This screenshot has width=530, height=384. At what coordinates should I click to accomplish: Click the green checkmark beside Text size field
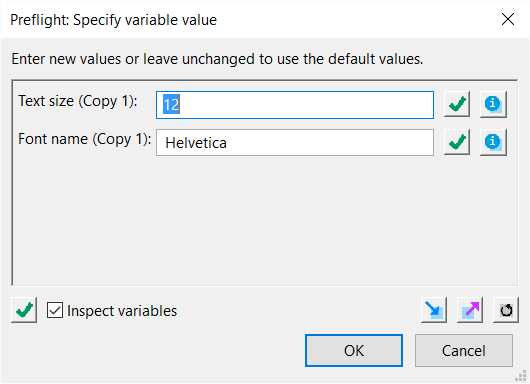(x=457, y=104)
